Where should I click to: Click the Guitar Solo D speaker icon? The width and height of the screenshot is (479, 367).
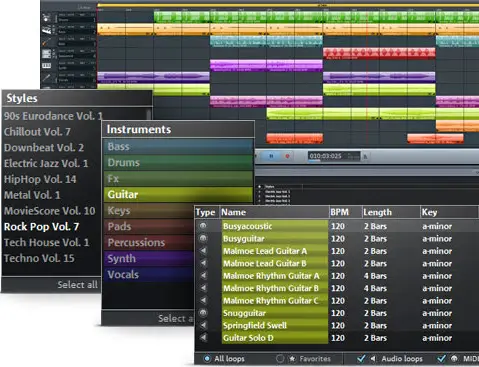point(203,338)
